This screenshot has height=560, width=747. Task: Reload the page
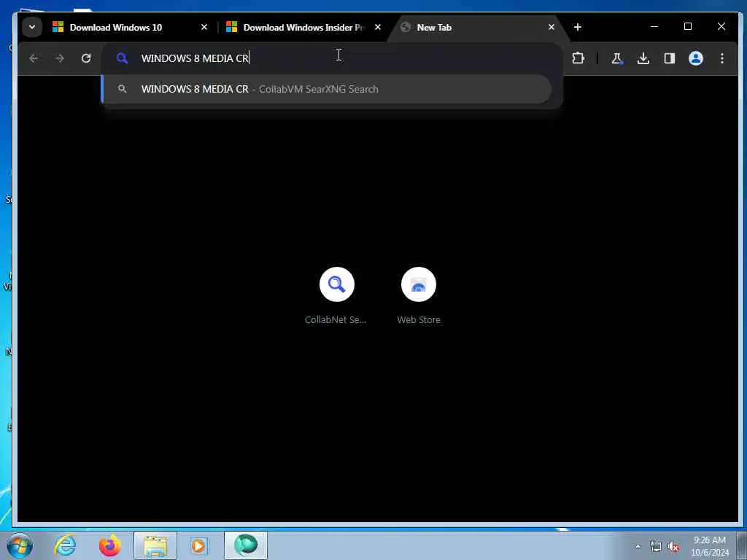[86, 58]
